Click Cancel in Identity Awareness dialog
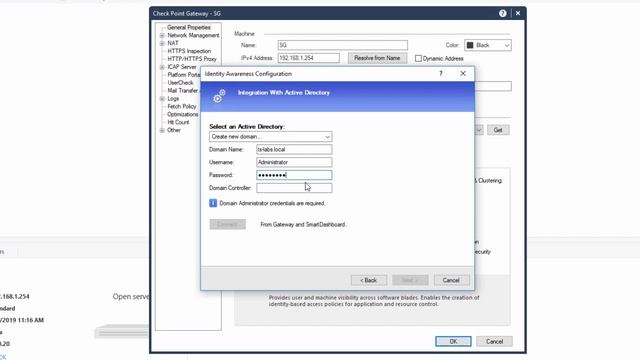640x360 pixels. coord(451,280)
